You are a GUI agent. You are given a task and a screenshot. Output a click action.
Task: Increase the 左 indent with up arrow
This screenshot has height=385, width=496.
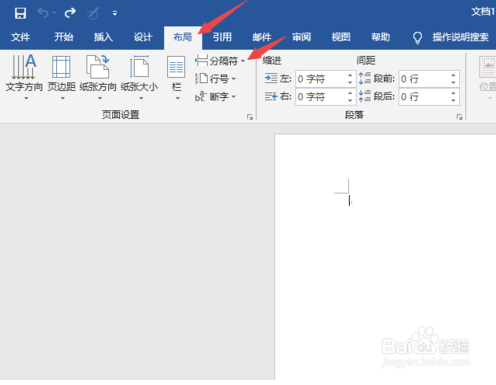tap(350, 75)
